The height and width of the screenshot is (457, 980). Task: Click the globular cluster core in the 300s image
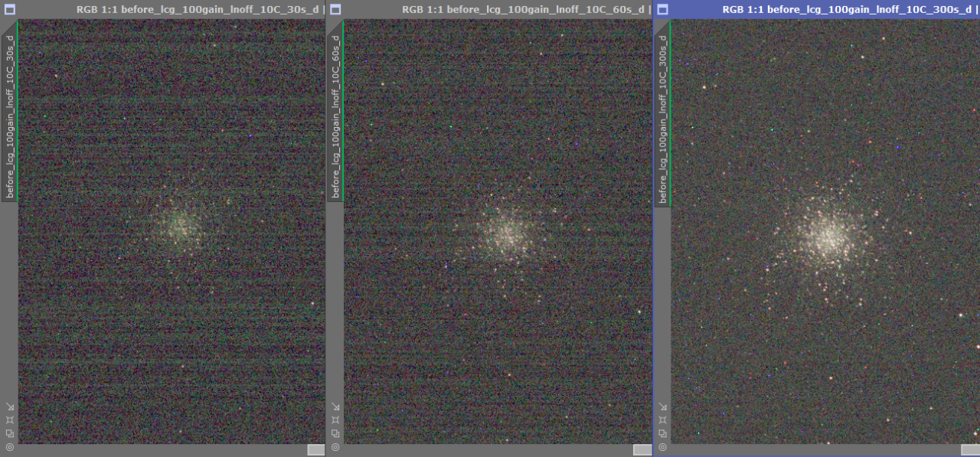pyautogui.click(x=826, y=237)
